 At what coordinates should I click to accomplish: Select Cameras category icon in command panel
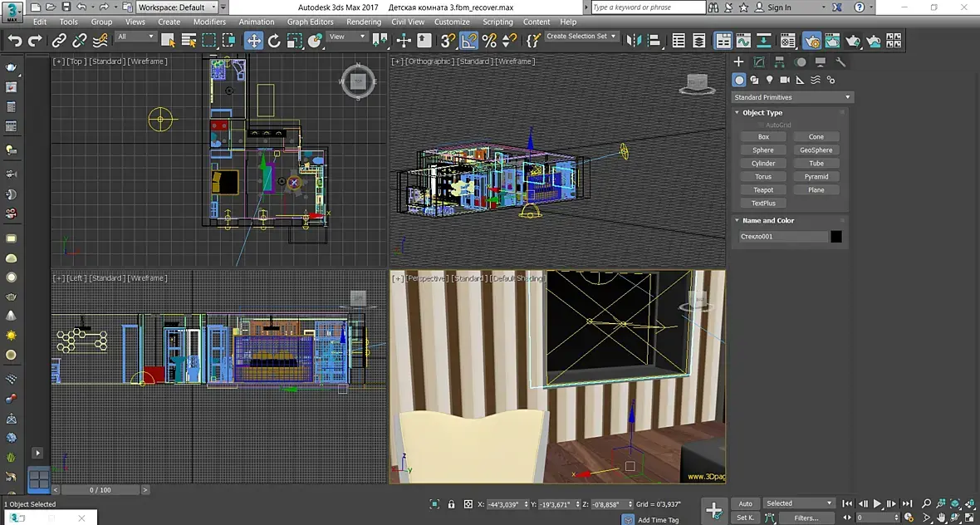[x=785, y=80]
